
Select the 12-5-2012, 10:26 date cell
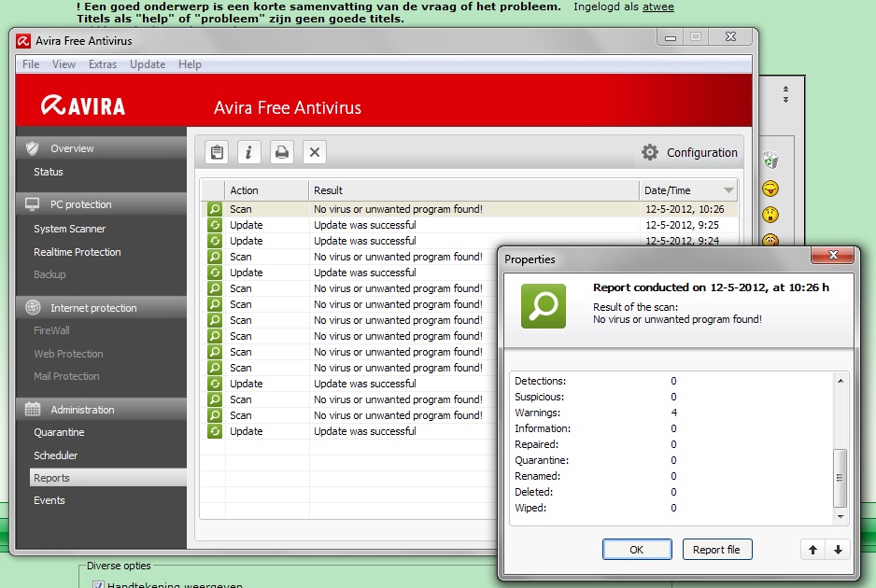tap(685, 209)
